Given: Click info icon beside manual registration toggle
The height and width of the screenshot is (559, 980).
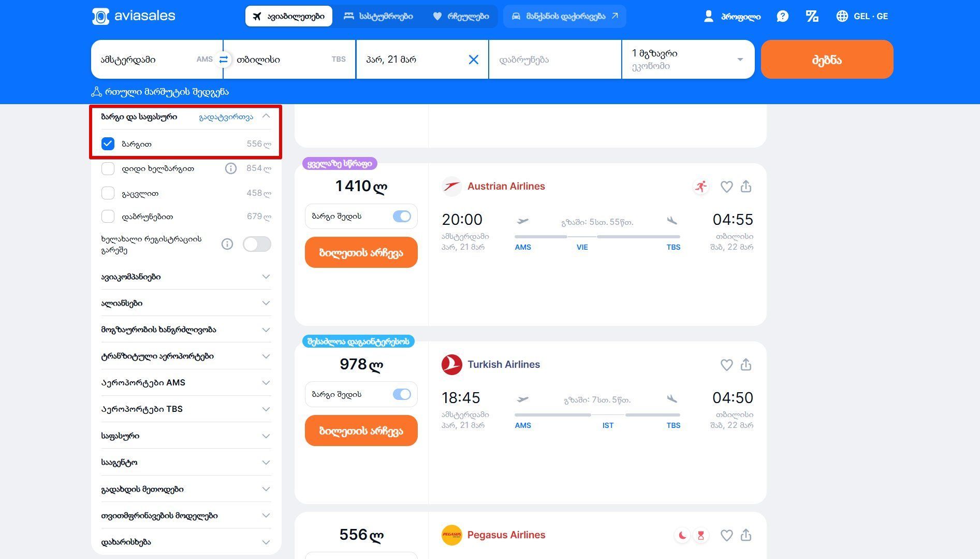Looking at the screenshot, I should [227, 244].
